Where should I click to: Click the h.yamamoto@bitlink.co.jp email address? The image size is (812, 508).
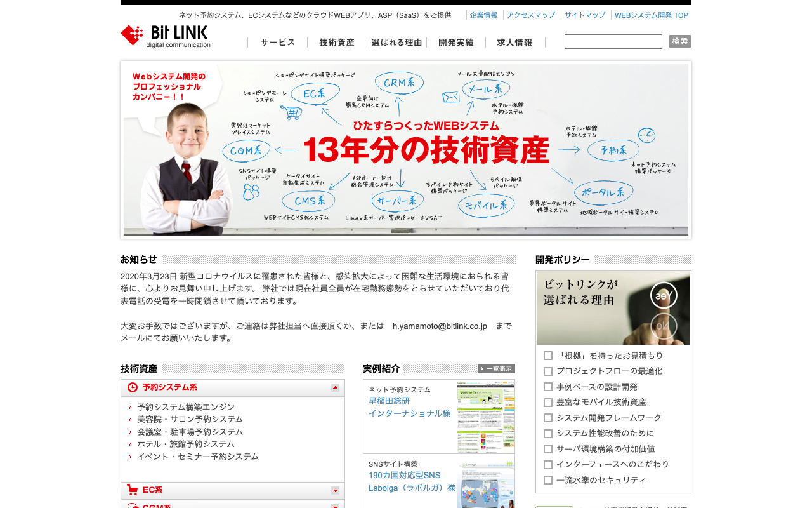pos(440,326)
